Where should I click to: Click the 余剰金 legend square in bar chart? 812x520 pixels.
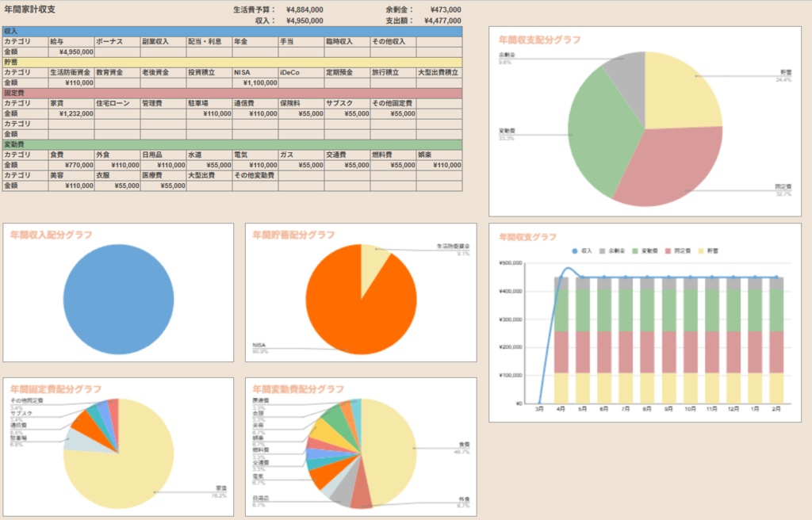(603, 250)
